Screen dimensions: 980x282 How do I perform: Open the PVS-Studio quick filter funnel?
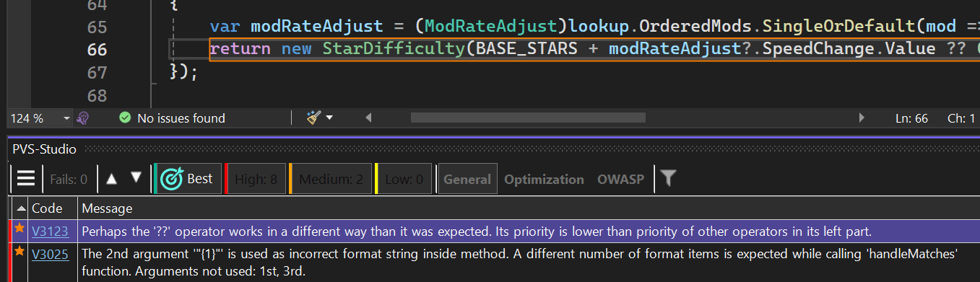pyautogui.click(x=668, y=178)
